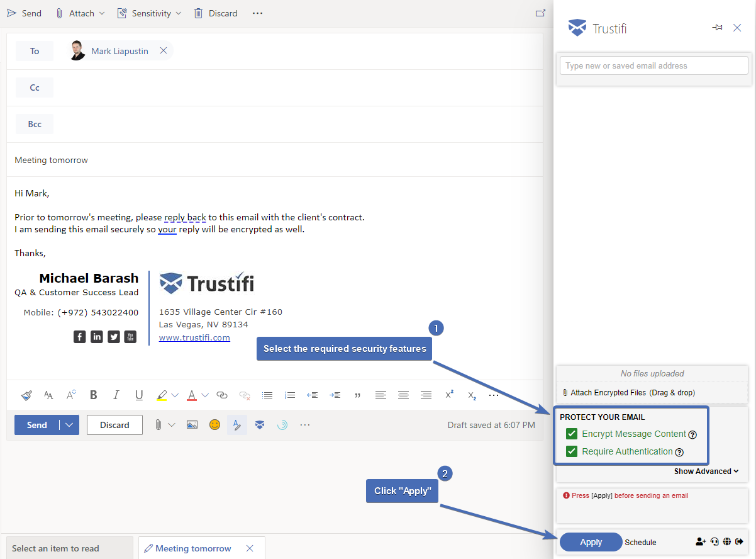
Task: Open the Attach menu in the top toolbar
Action: [x=79, y=13]
